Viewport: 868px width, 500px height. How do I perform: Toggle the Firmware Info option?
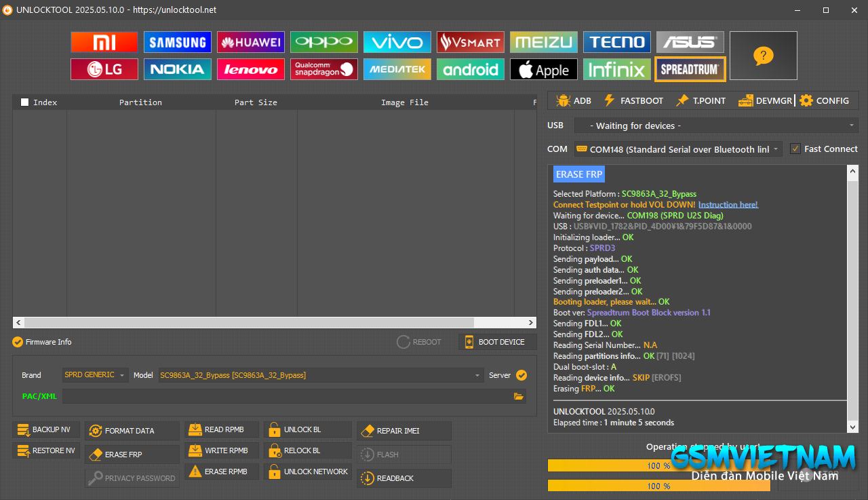tap(18, 342)
